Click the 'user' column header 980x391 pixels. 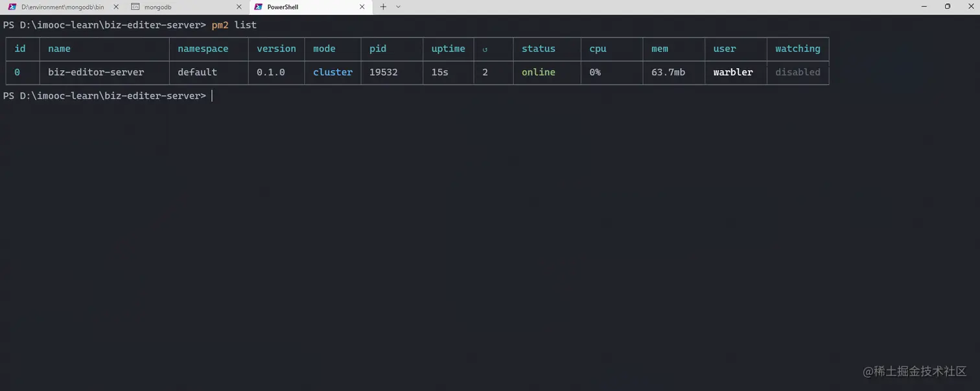725,49
